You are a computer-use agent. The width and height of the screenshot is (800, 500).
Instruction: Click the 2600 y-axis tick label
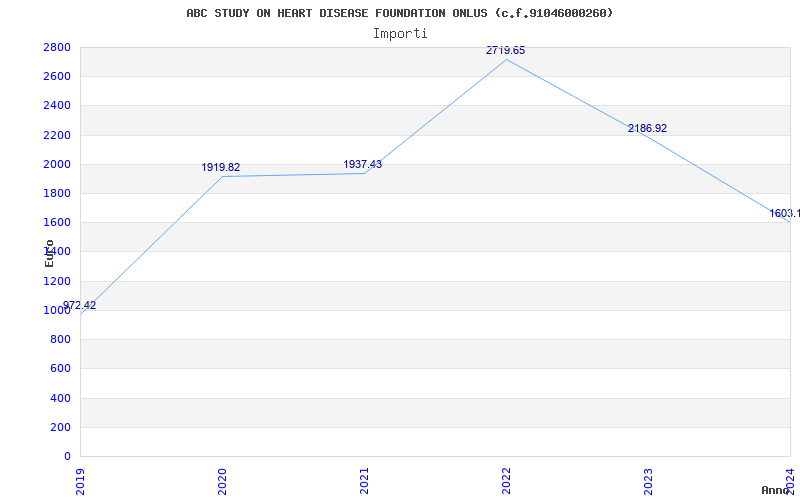57,77
